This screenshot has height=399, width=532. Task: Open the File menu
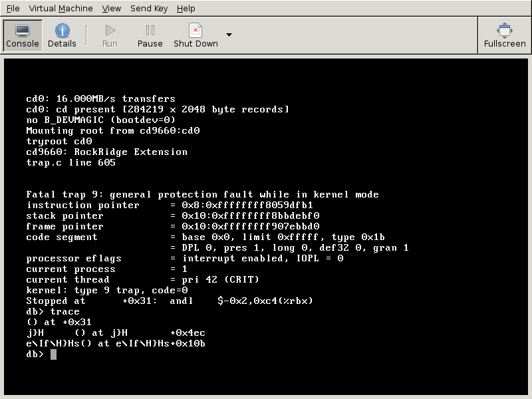point(13,8)
